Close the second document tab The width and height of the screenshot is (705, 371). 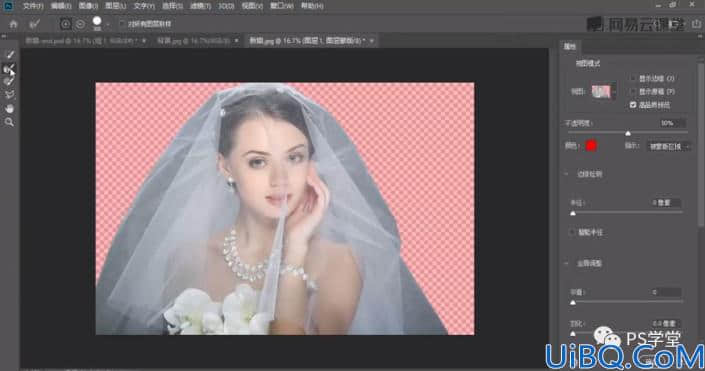tap(236, 40)
